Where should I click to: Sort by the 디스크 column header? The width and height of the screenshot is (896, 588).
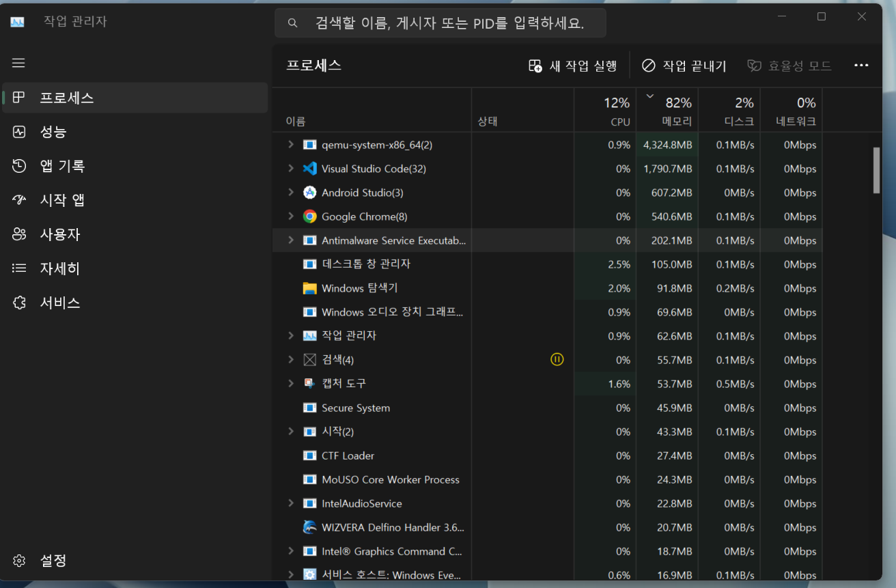click(x=729, y=109)
